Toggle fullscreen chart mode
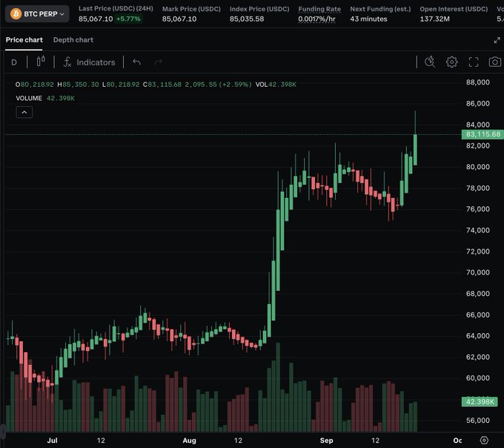 click(x=474, y=62)
